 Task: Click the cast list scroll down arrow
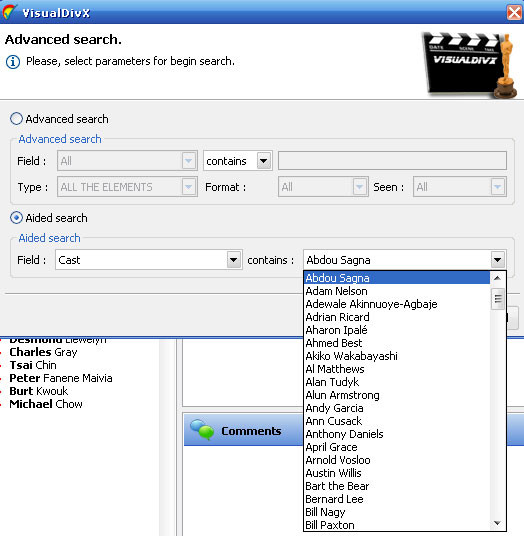[498, 523]
